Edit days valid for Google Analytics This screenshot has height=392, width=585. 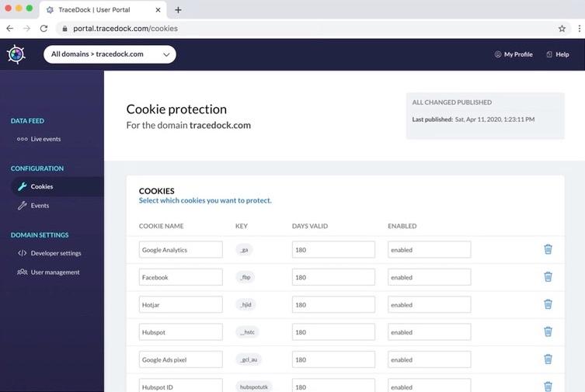333,250
